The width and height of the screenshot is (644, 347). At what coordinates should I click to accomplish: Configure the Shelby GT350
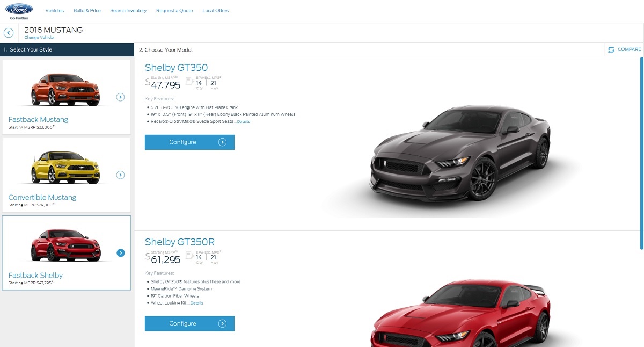[x=189, y=142]
